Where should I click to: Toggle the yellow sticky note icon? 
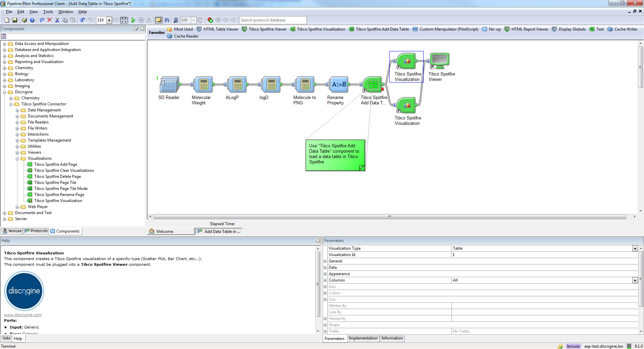[x=159, y=20]
